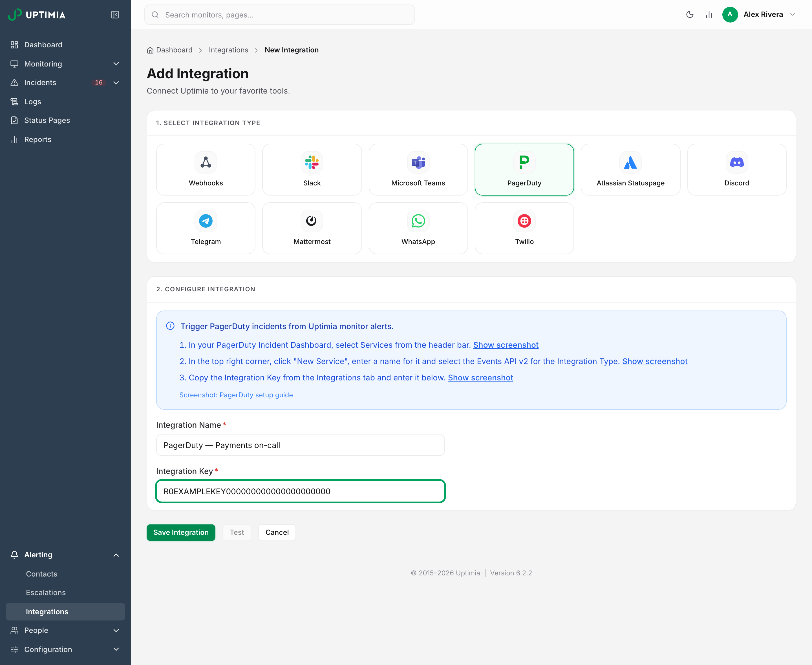
Task: Pick the Mattermost integration card
Action: [312, 228]
